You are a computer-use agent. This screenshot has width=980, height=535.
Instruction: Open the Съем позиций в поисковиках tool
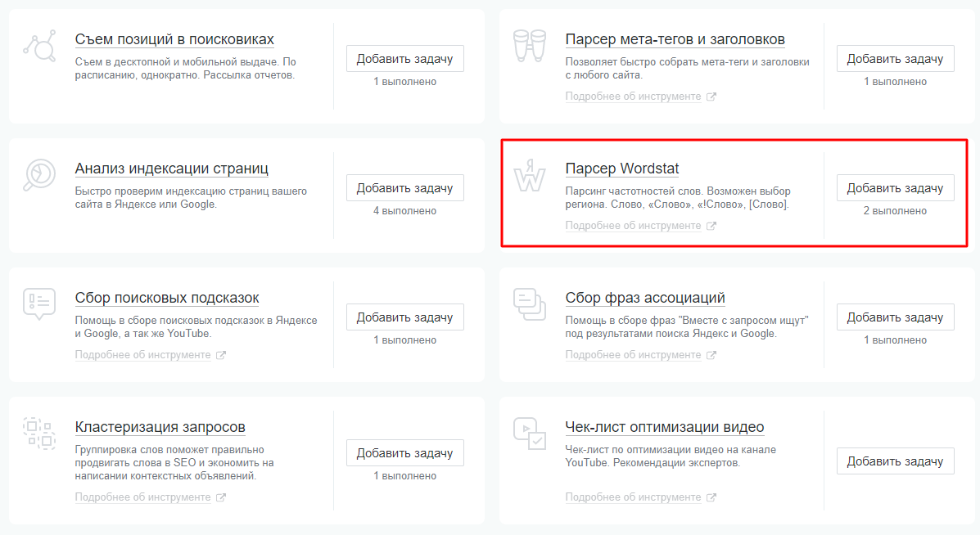(x=174, y=39)
